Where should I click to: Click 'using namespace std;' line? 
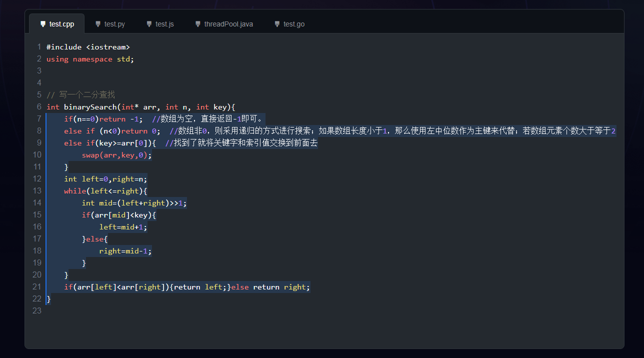pos(90,59)
